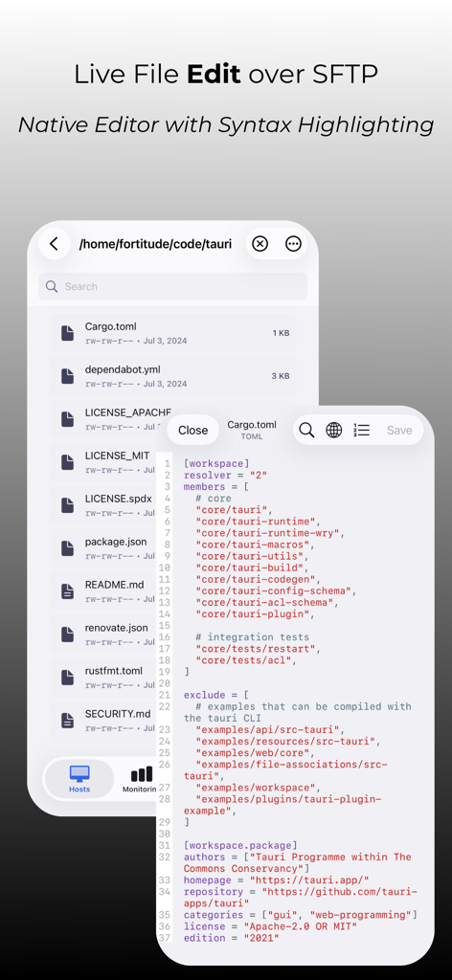Save the edited Cargo.toml file
Screen dimensions: 452x980
(x=399, y=430)
